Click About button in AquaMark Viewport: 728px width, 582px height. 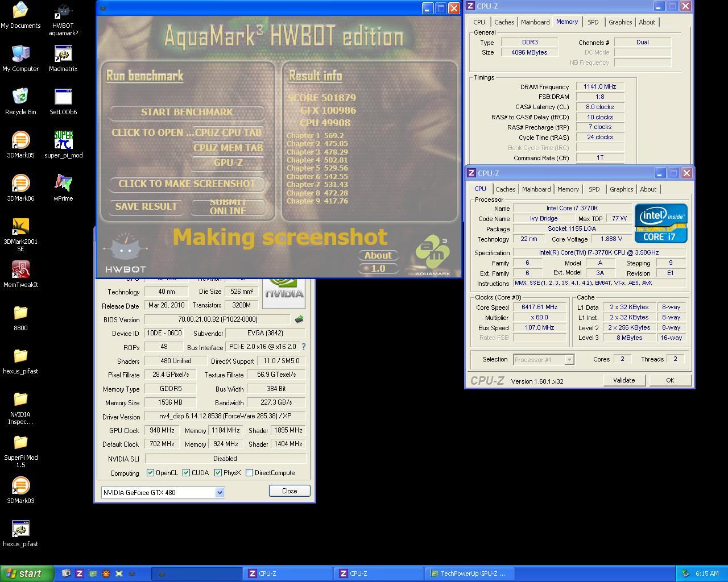(378, 255)
